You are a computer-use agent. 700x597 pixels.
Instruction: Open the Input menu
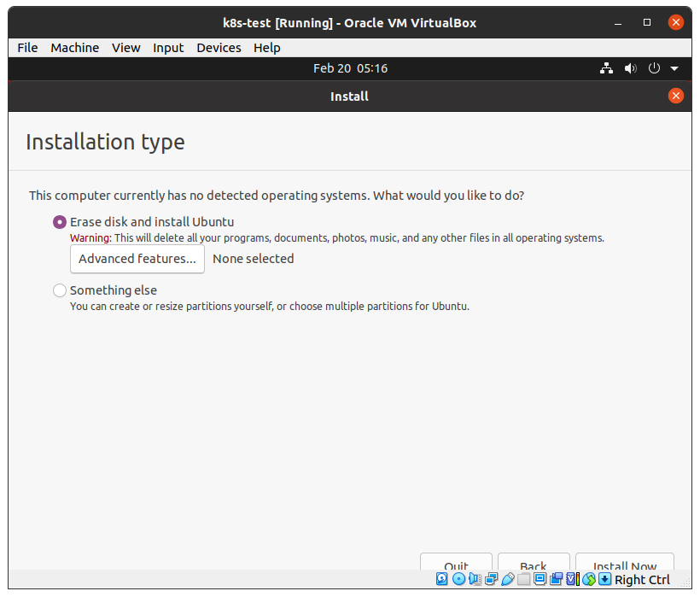coord(168,48)
